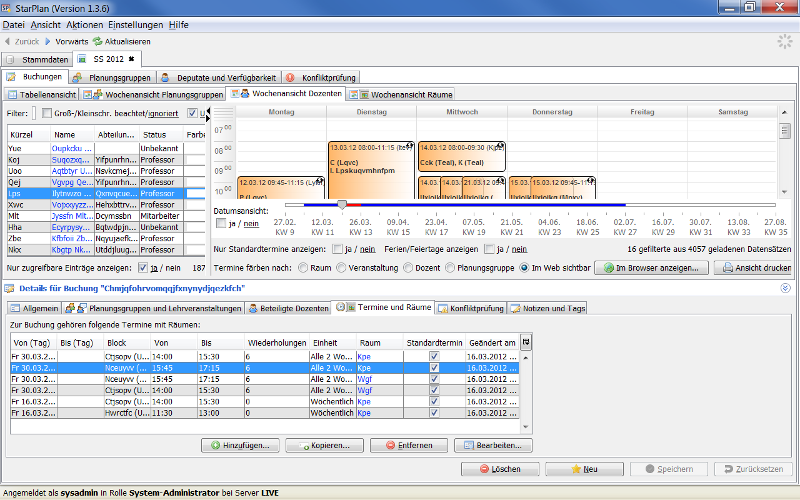The image size is (800, 500).
Task: Select the 13.03.12 08:00-11:15 appointment block
Action: click(x=371, y=170)
